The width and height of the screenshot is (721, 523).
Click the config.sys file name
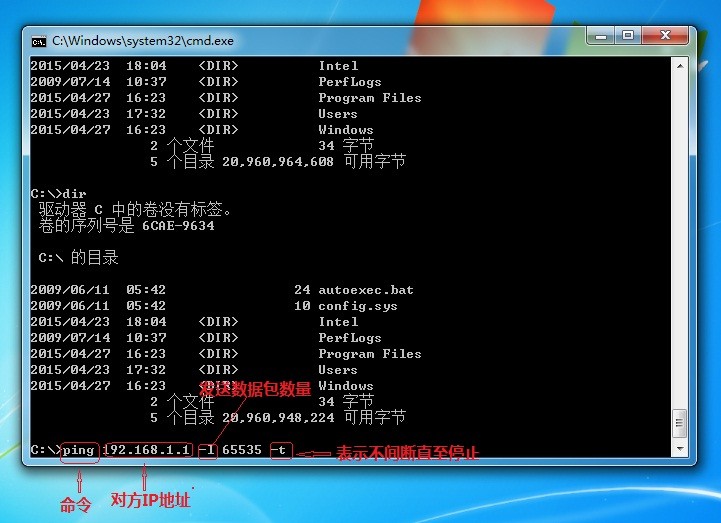coord(358,306)
